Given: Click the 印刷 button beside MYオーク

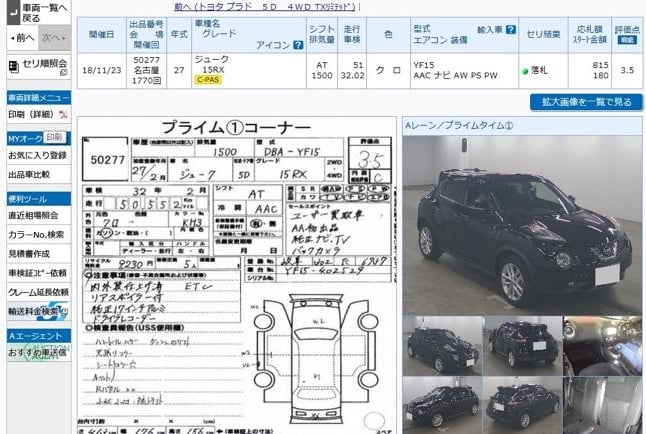Looking at the screenshot, I should coord(54,137).
